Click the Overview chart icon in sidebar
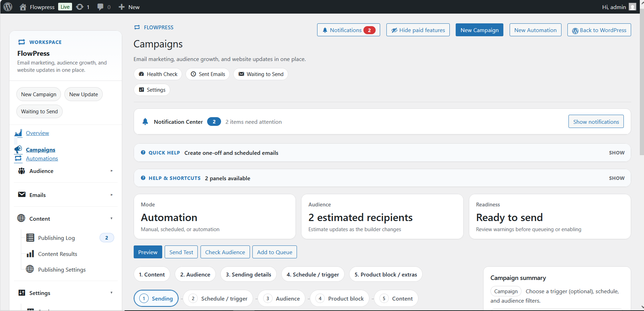Viewport: 644px width, 311px height. coord(18,133)
